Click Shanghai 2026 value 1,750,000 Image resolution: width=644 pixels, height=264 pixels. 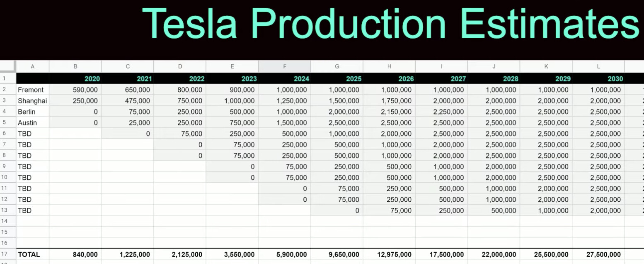click(x=389, y=100)
